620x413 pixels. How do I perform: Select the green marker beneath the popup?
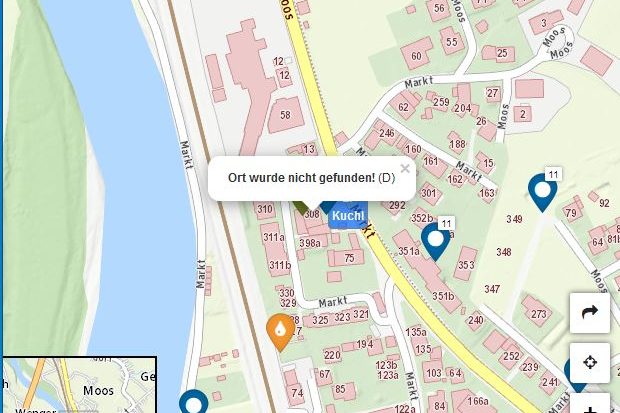click(x=300, y=207)
